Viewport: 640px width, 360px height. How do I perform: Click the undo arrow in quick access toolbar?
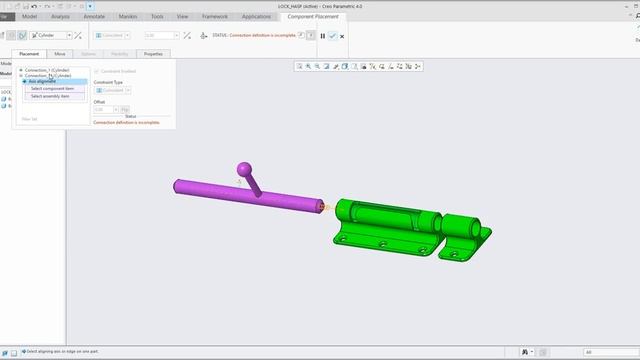[34, 7]
